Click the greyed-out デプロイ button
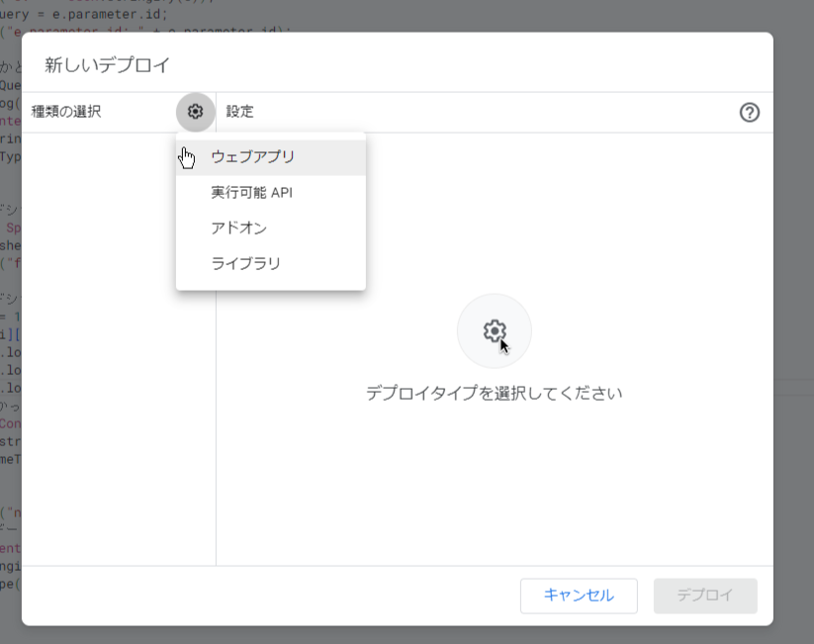 coord(704,595)
